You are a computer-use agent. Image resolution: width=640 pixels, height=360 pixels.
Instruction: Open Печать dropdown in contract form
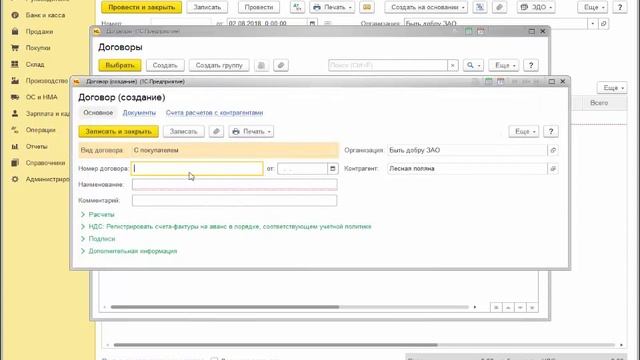coord(251,131)
